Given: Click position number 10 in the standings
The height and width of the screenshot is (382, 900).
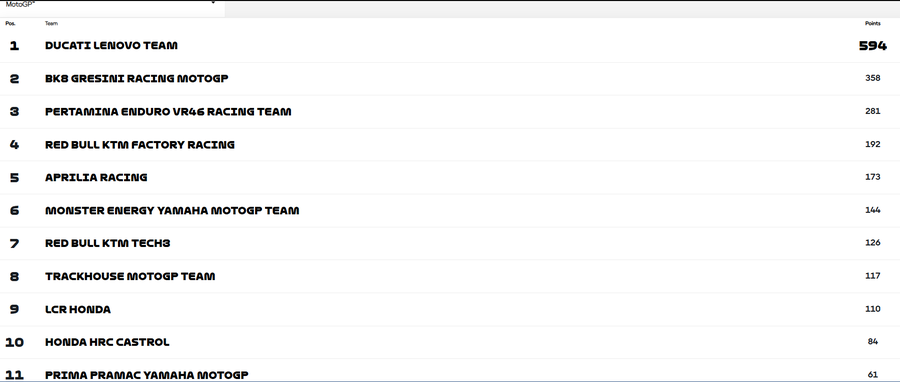Looking at the screenshot, I should coord(14,342).
